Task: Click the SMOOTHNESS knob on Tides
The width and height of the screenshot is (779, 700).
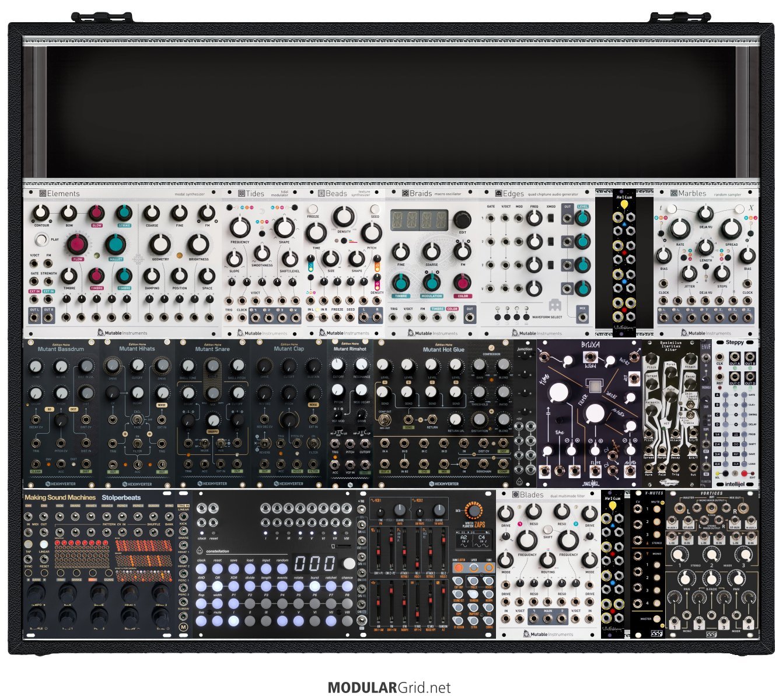Action: 262,253
